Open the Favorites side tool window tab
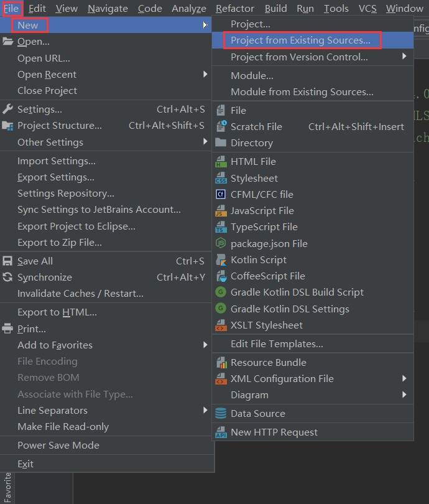429x504 pixels. tap(7, 488)
